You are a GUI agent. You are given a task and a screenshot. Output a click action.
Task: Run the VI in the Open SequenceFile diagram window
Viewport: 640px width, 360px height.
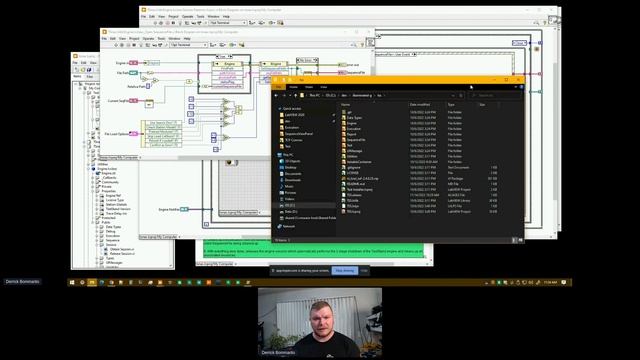(x=116, y=45)
